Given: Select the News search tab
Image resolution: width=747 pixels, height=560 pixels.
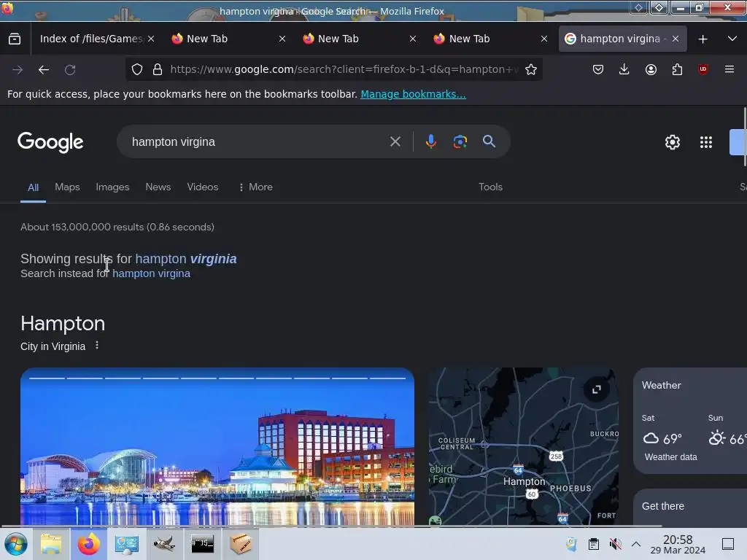Looking at the screenshot, I should pyautogui.click(x=158, y=187).
